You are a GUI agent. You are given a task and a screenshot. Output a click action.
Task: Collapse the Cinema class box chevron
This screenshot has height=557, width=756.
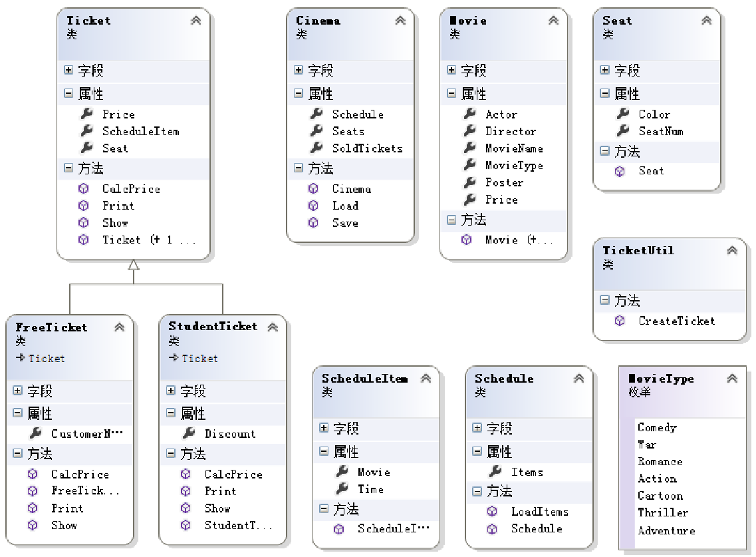pyautogui.click(x=400, y=21)
